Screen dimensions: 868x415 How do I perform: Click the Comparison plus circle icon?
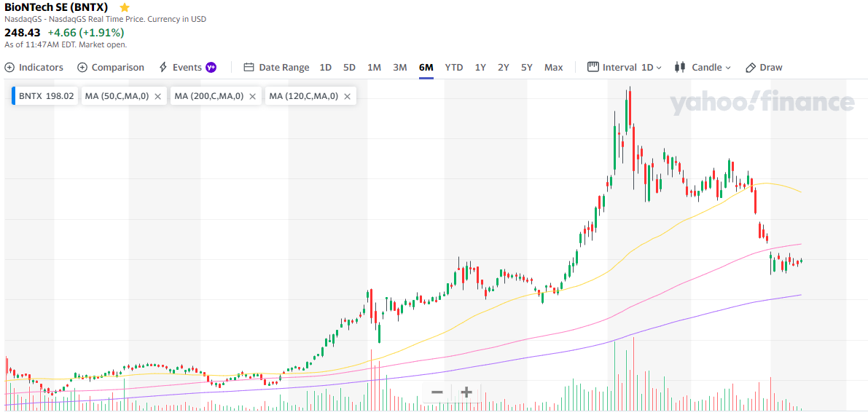(82, 68)
